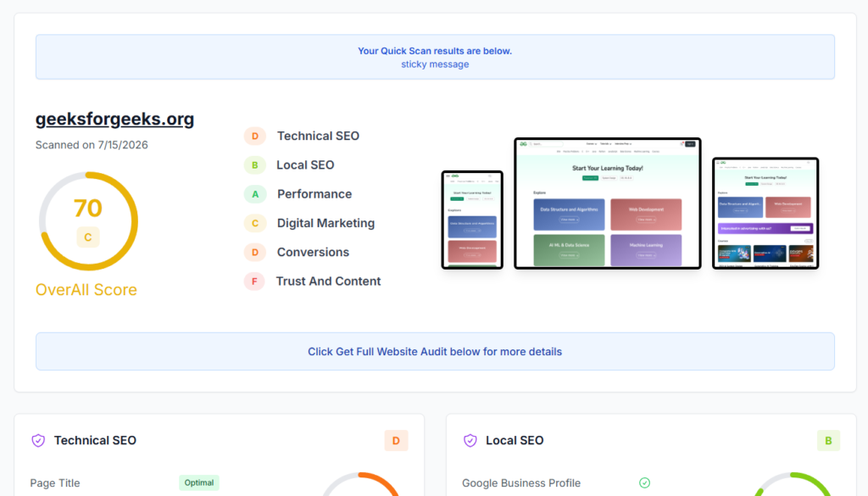Select the Local SEO category label
This screenshot has width=868, height=496.
click(x=305, y=165)
